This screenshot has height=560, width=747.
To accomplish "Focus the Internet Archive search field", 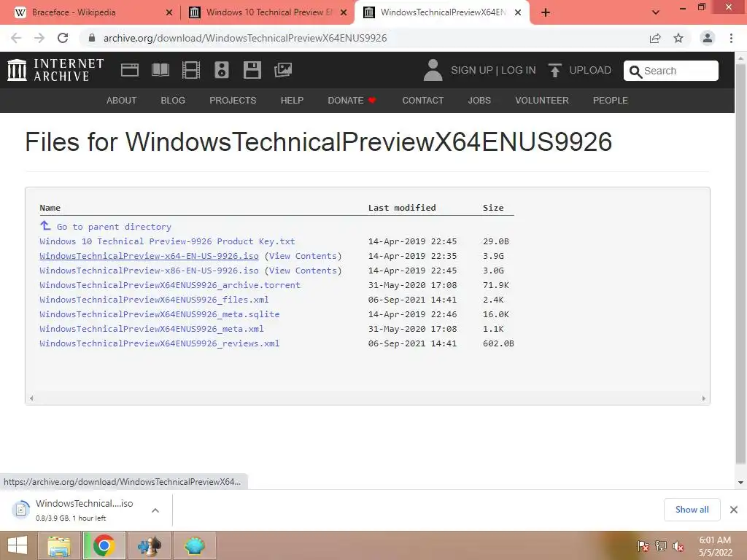I will pyautogui.click(x=671, y=71).
